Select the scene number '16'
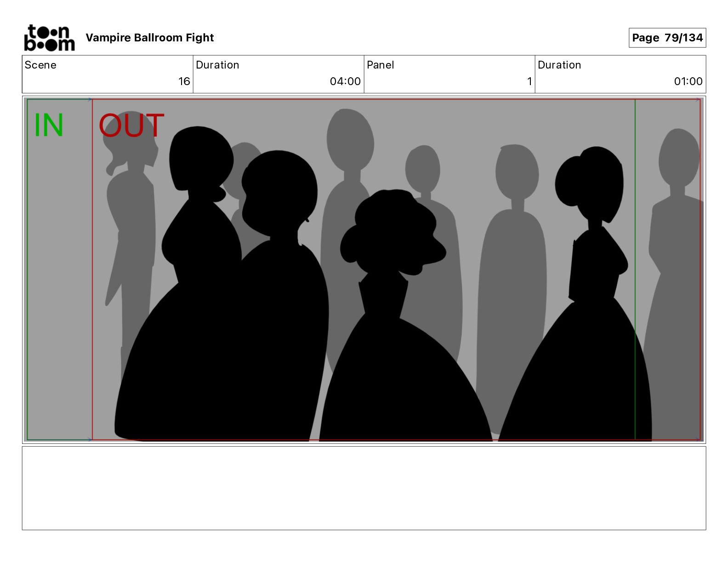Screen dimensions: 728x563 [184, 81]
